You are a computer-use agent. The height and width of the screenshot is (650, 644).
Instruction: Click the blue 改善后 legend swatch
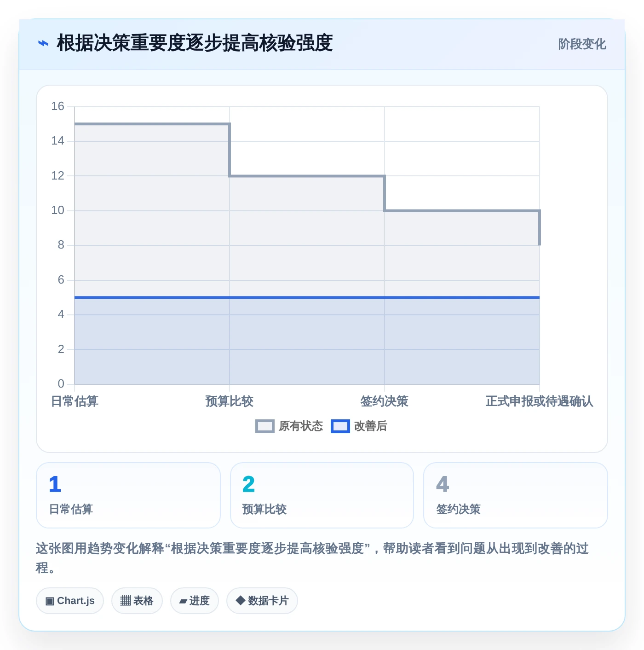[x=340, y=426]
